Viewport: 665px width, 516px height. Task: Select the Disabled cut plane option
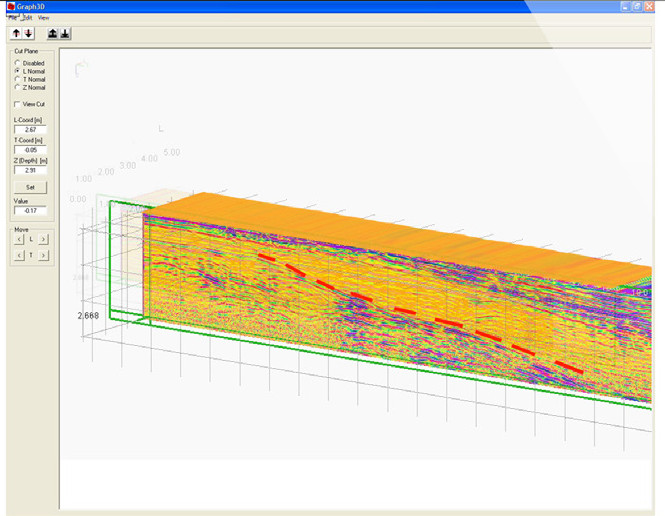(17, 63)
